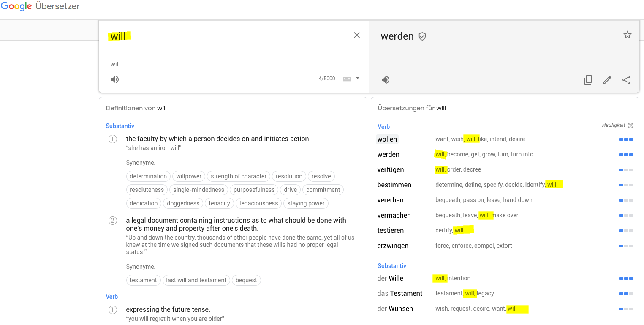Image resolution: width=644 pixels, height=325 pixels.
Task: Select the "willpower" synonym chip
Action: pyautogui.click(x=189, y=176)
